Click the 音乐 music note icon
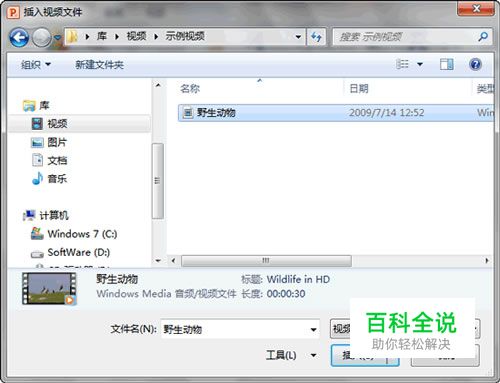This screenshot has width=500, height=383. tap(37, 178)
